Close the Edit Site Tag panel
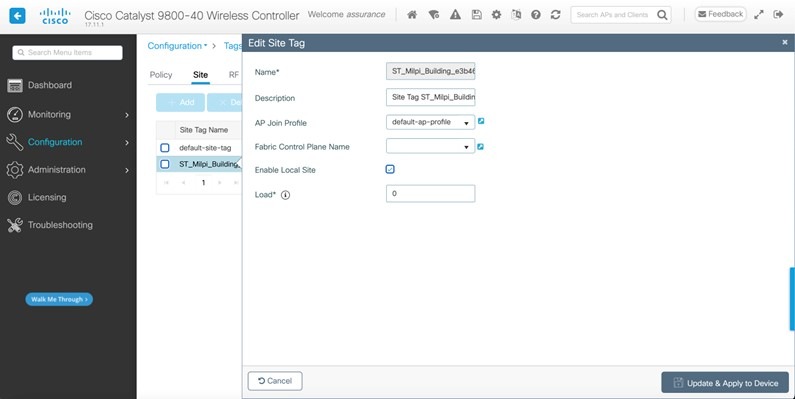The width and height of the screenshot is (795, 399). (x=785, y=43)
